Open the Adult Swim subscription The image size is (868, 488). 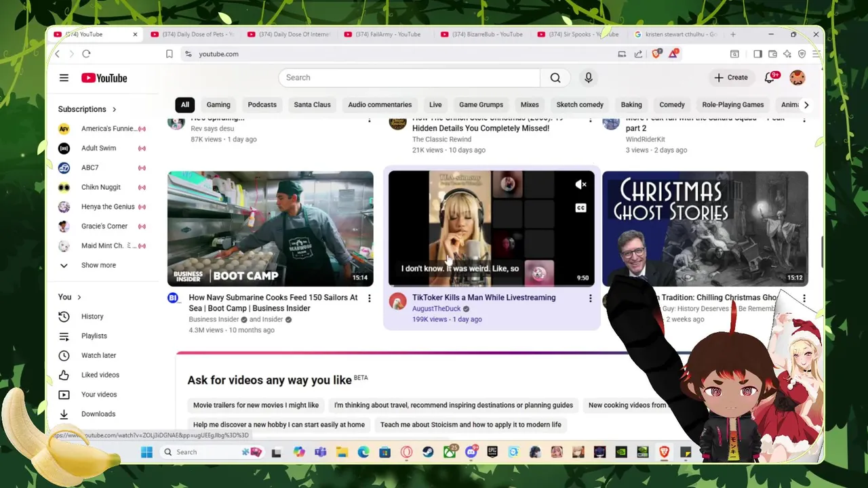[x=98, y=148]
